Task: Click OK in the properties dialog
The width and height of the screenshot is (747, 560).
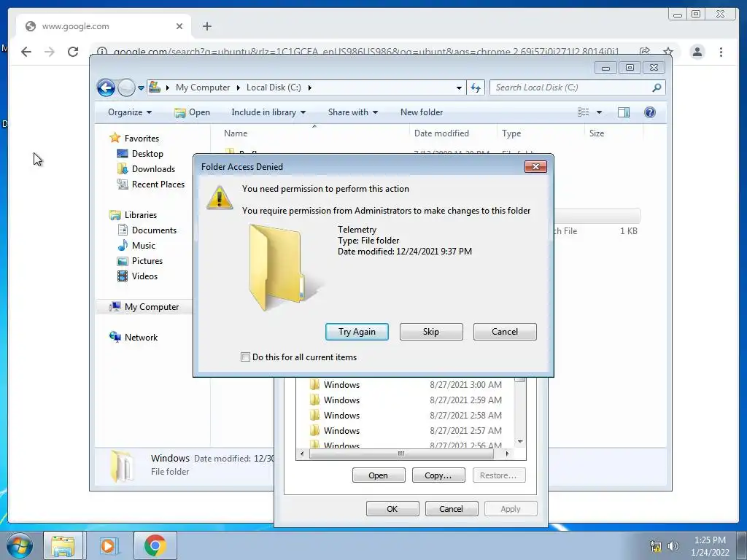Action: tap(392, 508)
